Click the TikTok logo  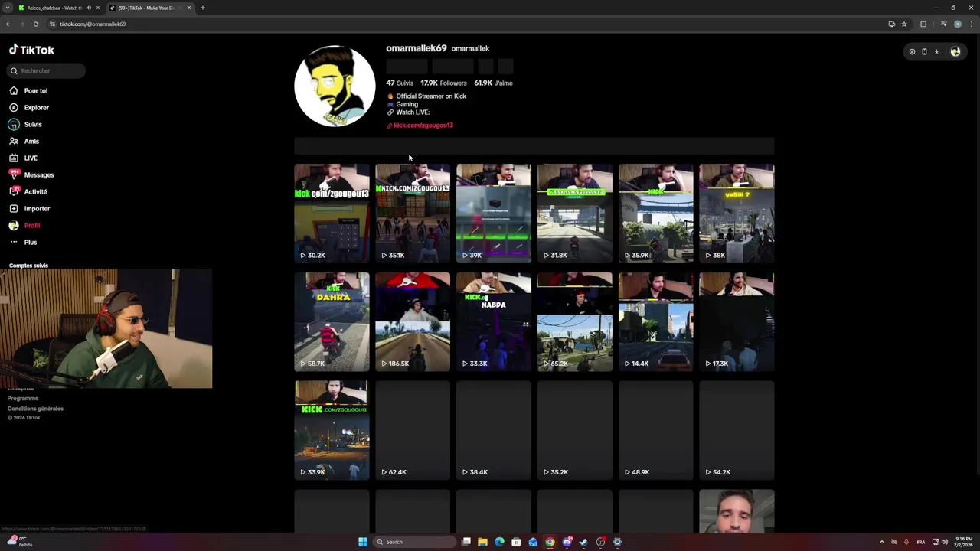(x=31, y=50)
